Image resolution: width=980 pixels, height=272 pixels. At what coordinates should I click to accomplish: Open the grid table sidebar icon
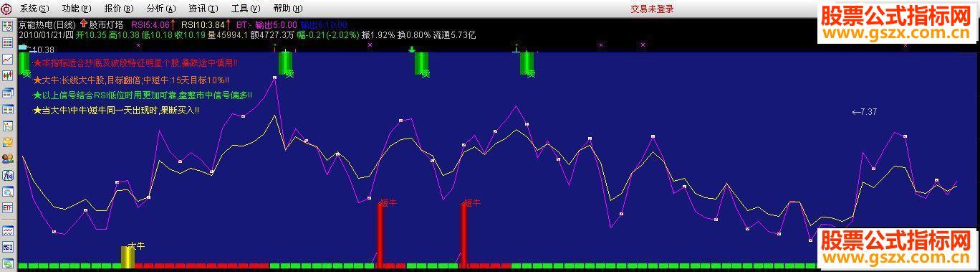click(x=8, y=42)
